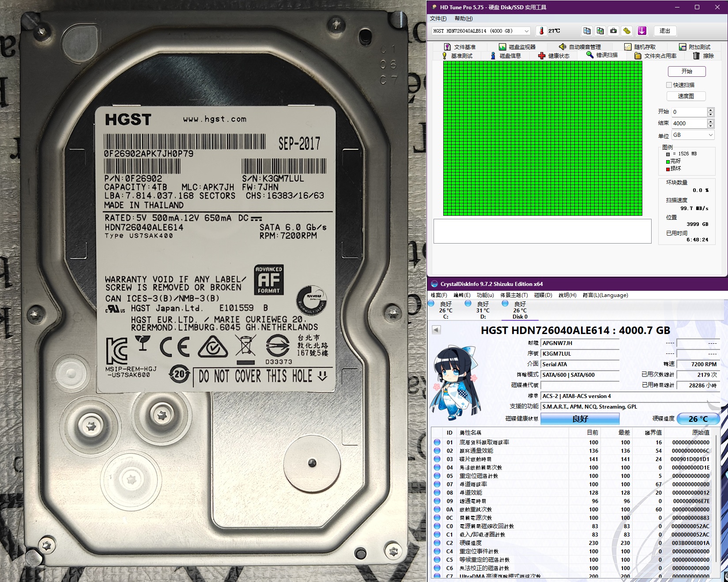The width and height of the screenshot is (728, 582).
Task: Click the status orb for attribute ID 09
Action: [x=437, y=501]
